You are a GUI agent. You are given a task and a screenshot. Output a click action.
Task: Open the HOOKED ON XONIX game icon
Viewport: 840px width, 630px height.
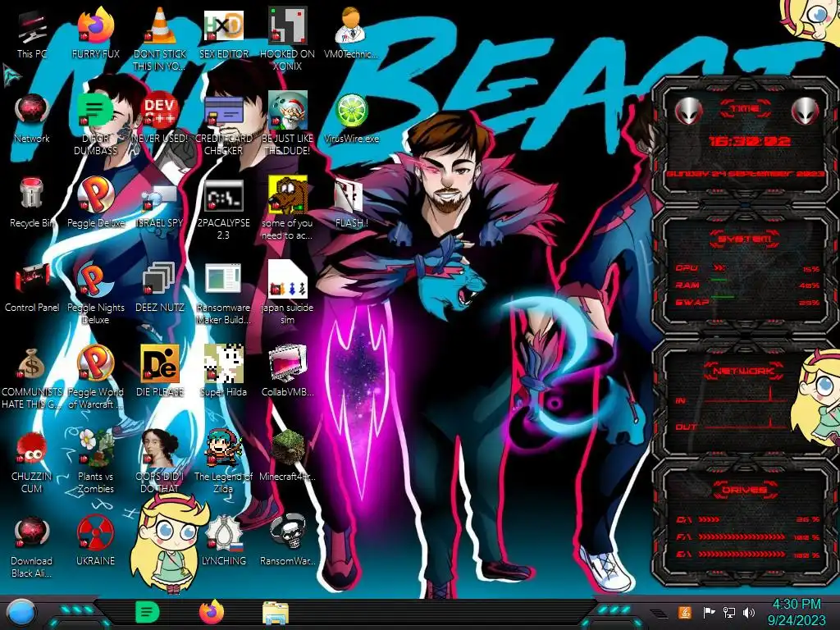tap(287, 39)
